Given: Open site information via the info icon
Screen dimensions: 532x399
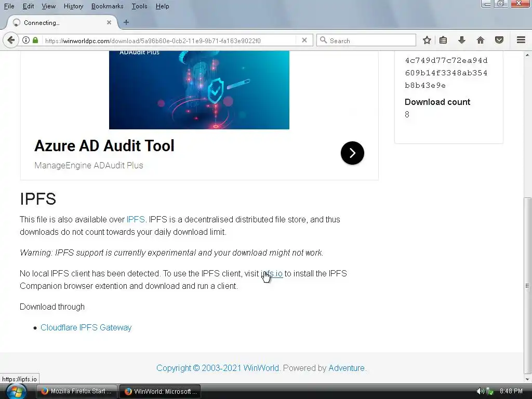Looking at the screenshot, I should 26,40.
